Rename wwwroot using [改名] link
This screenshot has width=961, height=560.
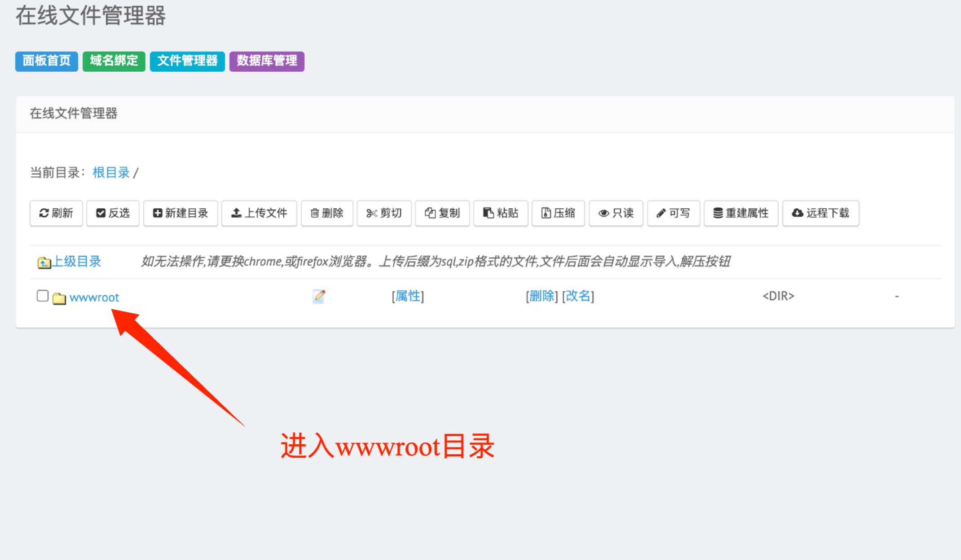579,296
